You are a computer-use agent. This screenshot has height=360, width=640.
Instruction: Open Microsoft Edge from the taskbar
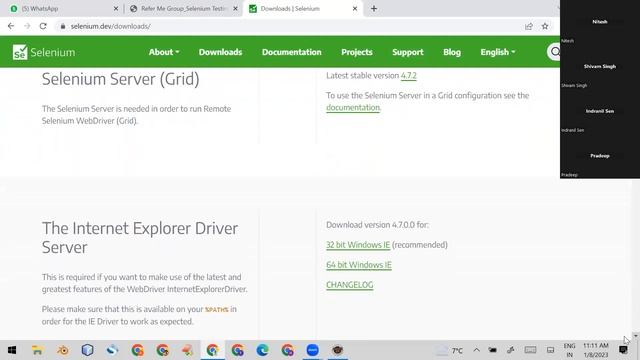[262, 350]
